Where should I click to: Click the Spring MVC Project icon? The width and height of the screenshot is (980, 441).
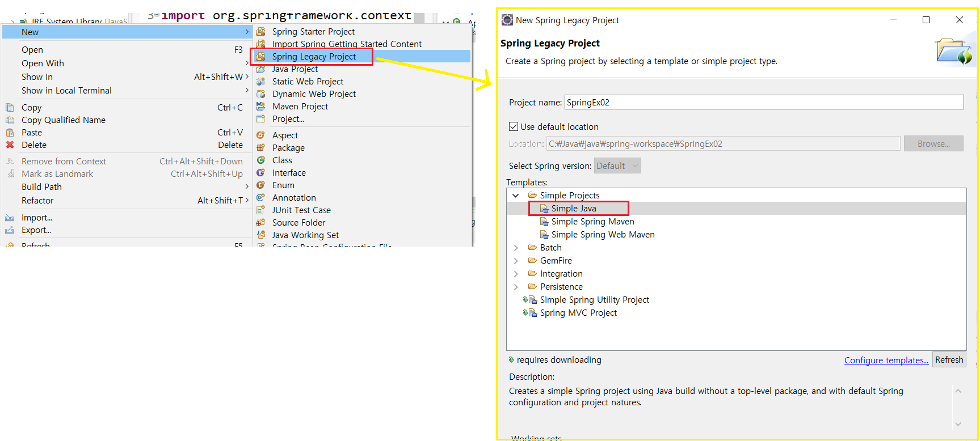pos(530,312)
